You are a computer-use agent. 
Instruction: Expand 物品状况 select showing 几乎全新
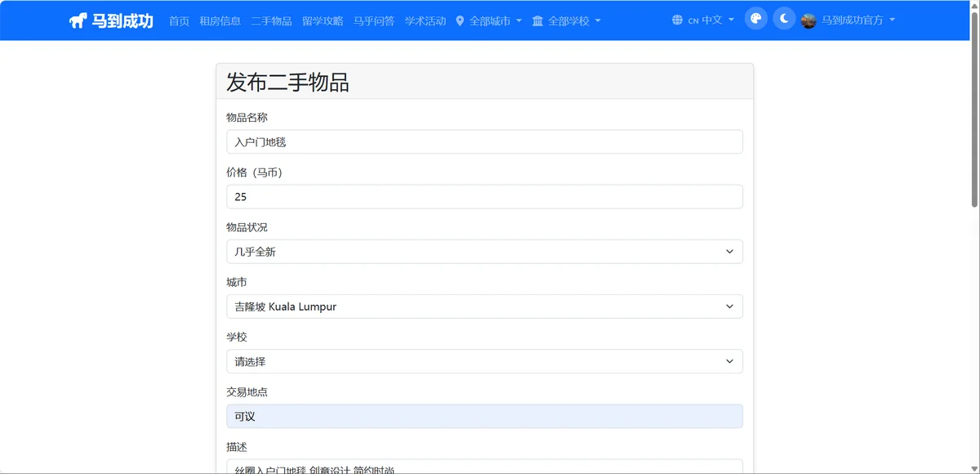click(484, 252)
